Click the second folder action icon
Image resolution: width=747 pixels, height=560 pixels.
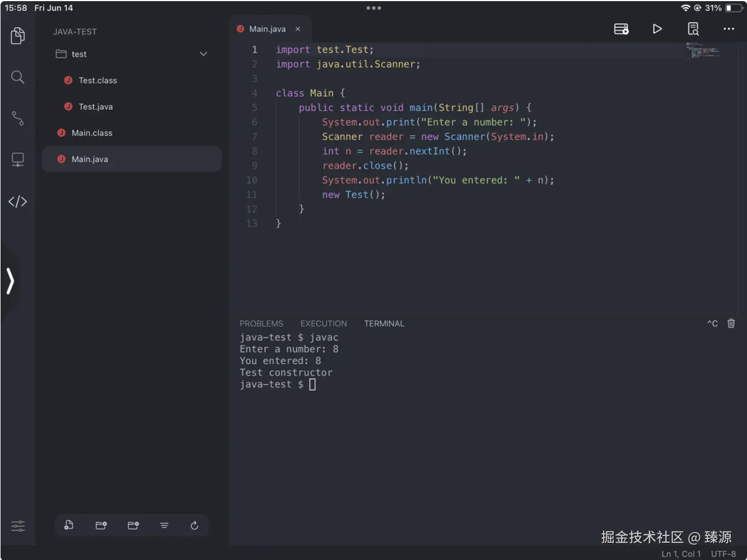(133, 525)
